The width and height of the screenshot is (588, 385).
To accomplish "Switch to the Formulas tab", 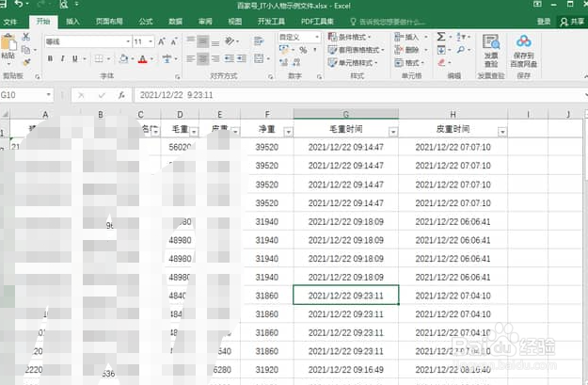I will [x=146, y=22].
